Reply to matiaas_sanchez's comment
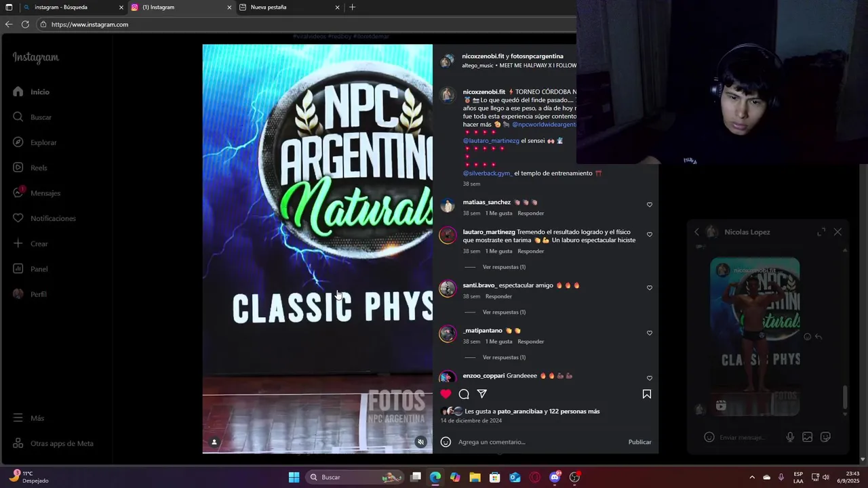 (x=531, y=213)
